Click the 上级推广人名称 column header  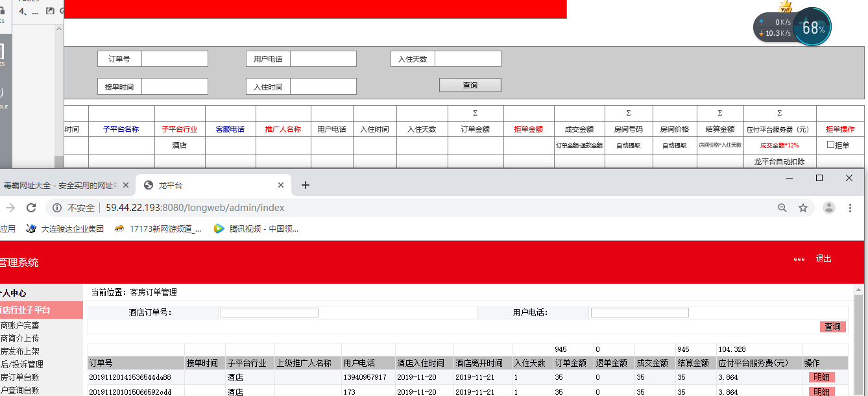(x=304, y=363)
